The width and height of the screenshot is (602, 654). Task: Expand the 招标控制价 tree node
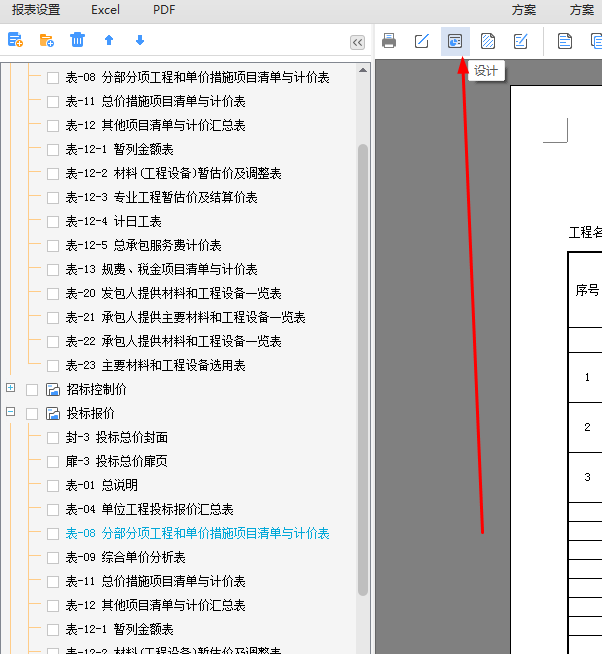coord(10,388)
